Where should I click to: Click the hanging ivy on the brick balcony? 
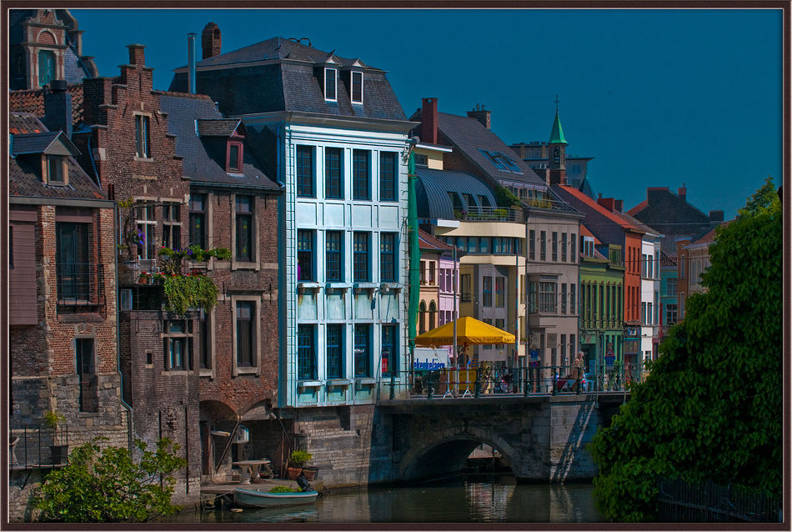[190, 292]
